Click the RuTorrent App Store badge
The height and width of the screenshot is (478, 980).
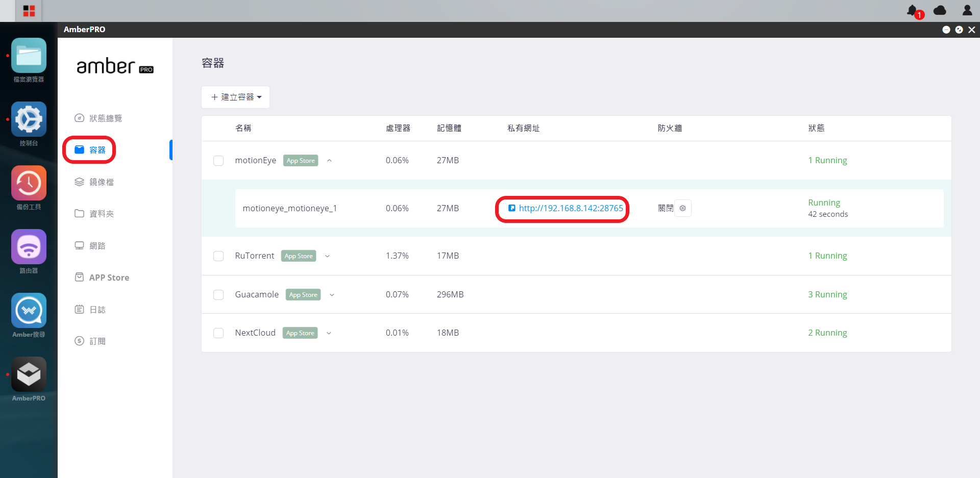[x=299, y=256]
